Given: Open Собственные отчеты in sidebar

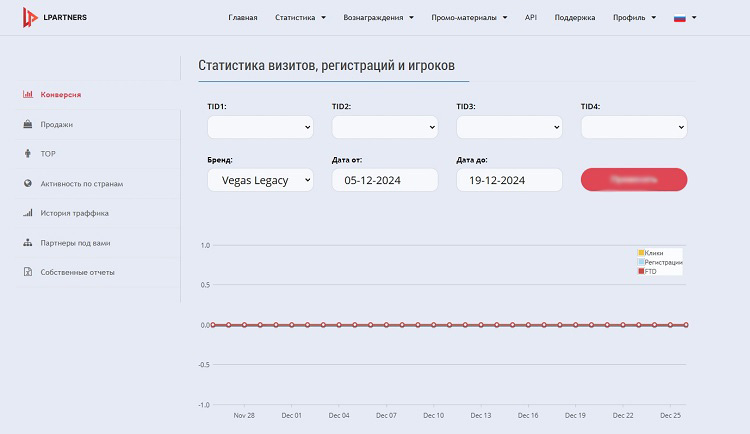Looking at the screenshot, I should click(77, 272).
